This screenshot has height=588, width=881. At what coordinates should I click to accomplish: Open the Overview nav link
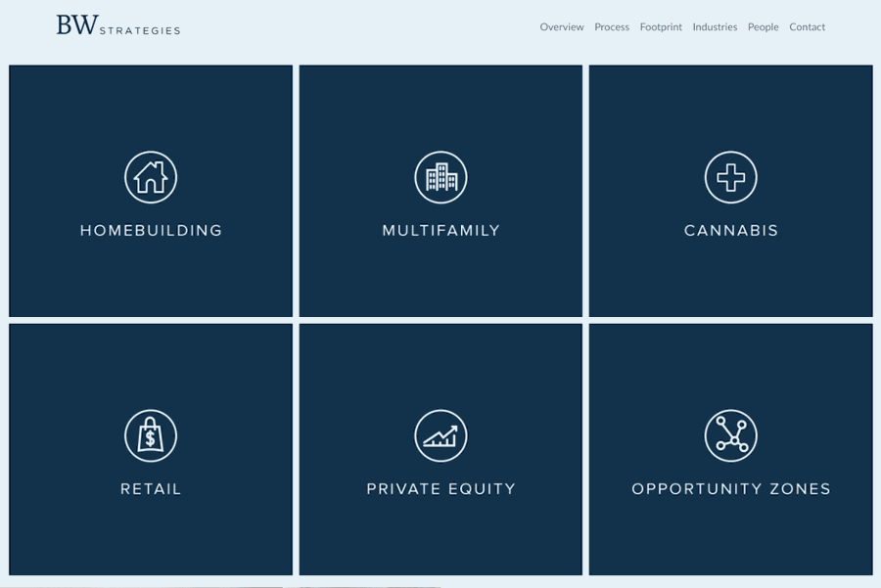pyautogui.click(x=561, y=27)
